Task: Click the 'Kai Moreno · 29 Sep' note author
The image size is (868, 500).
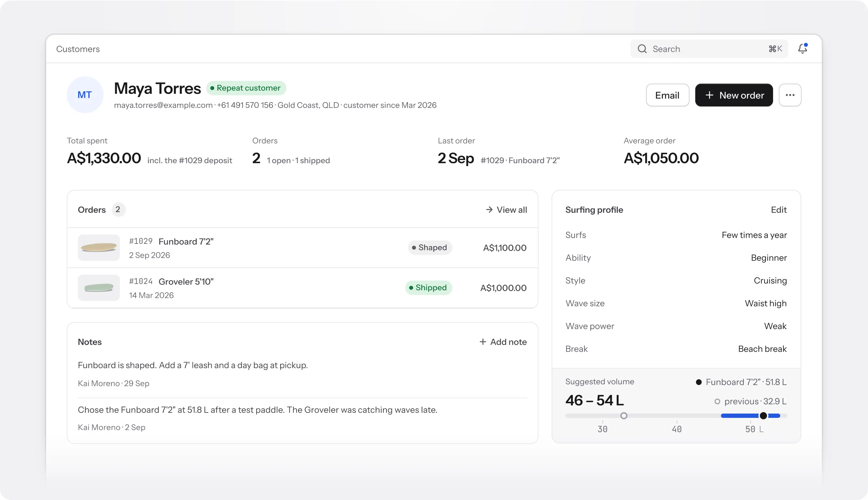Action: click(x=113, y=383)
